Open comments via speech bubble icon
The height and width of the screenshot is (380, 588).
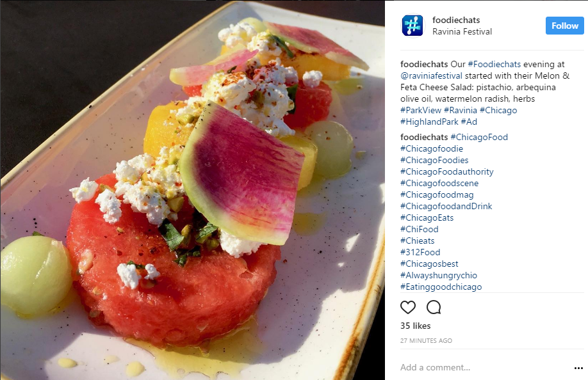coord(434,307)
